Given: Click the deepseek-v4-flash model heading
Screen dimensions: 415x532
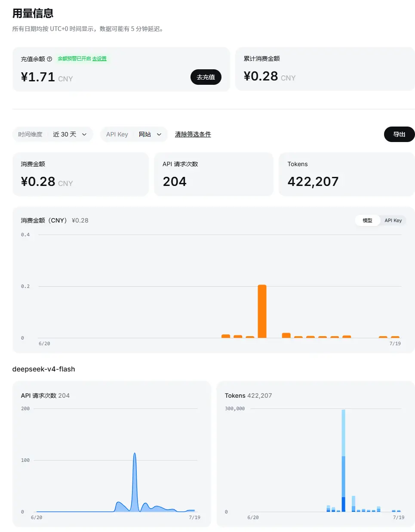Looking at the screenshot, I should [44, 369].
